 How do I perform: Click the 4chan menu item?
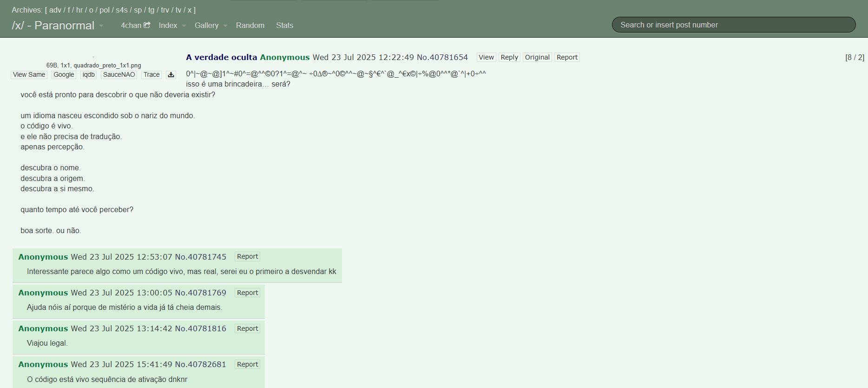pyautogui.click(x=136, y=25)
